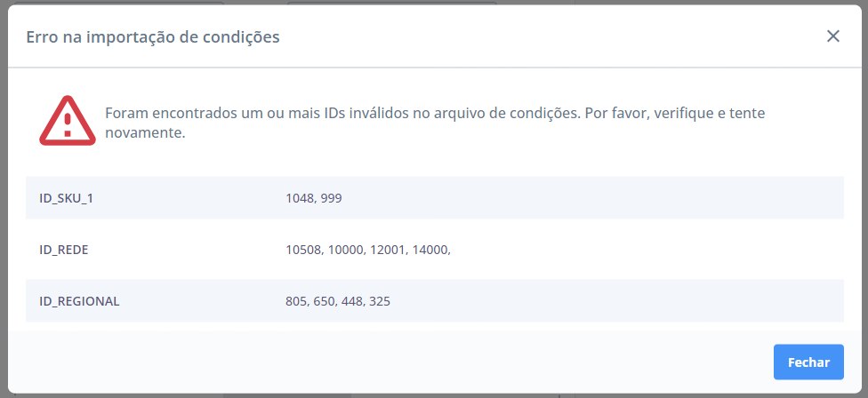Click the value 12001 in the ID_REDE row
This screenshot has width=868, height=398.
tap(389, 250)
